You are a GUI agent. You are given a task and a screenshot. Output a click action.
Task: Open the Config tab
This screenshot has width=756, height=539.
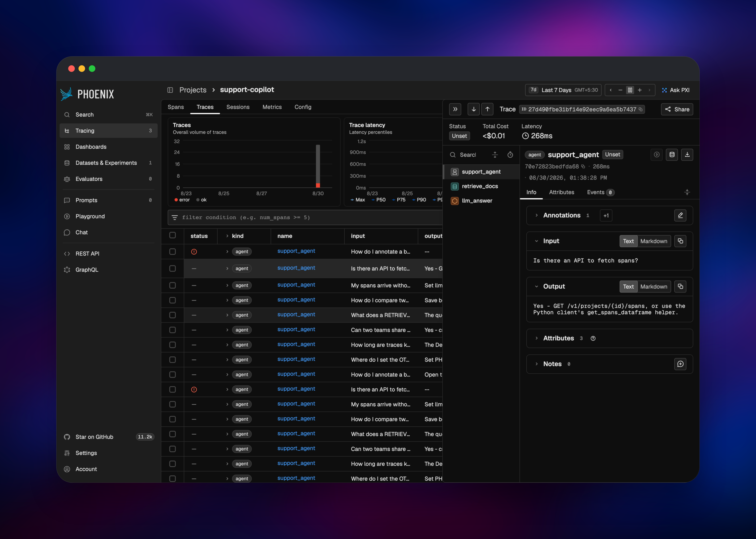303,107
